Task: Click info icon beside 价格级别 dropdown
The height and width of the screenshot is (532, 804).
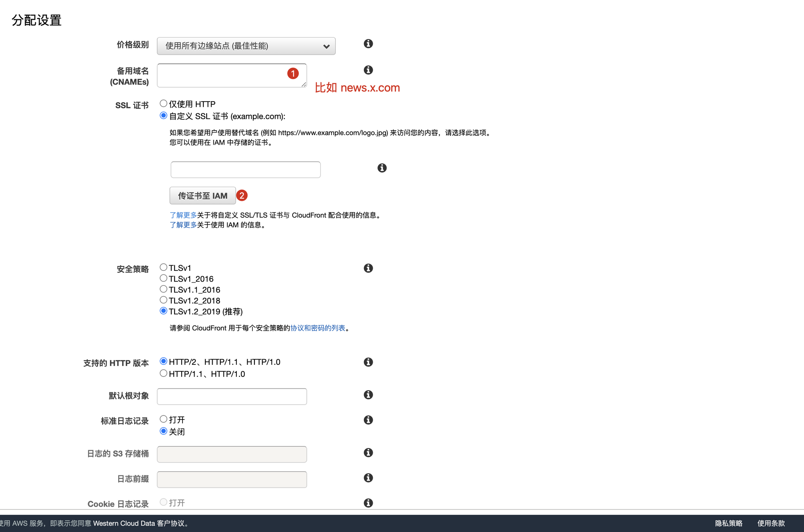Action: coord(368,44)
